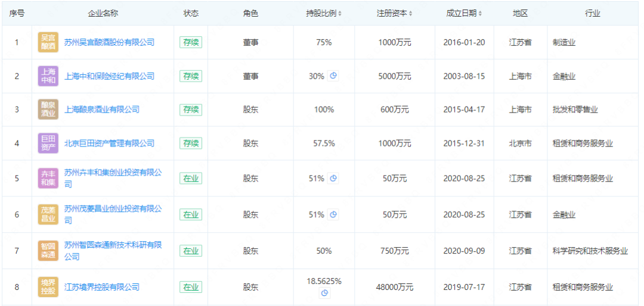Click the 地区 column header
This screenshot has height=306, width=644.
coord(520,14)
